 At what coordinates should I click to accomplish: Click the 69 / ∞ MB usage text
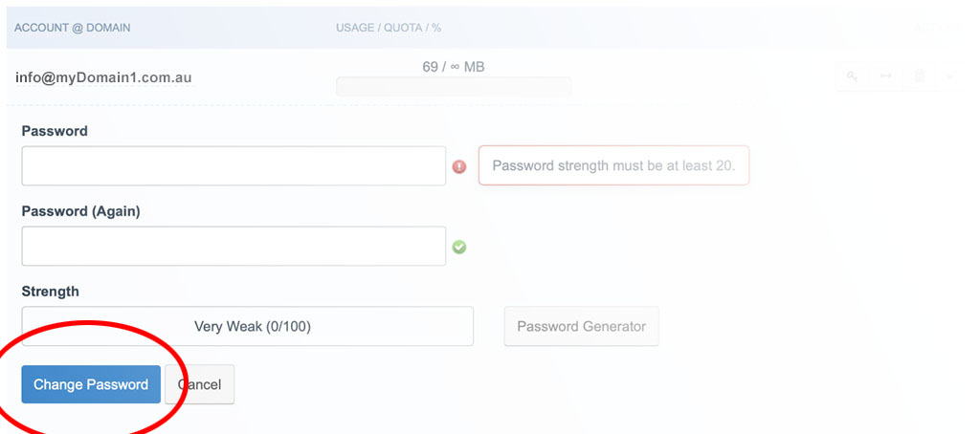click(x=454, y=67)
